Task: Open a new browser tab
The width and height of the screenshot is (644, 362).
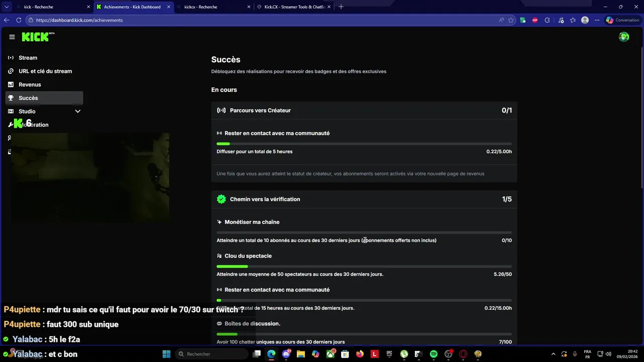Action: click(x=341, y=7)
